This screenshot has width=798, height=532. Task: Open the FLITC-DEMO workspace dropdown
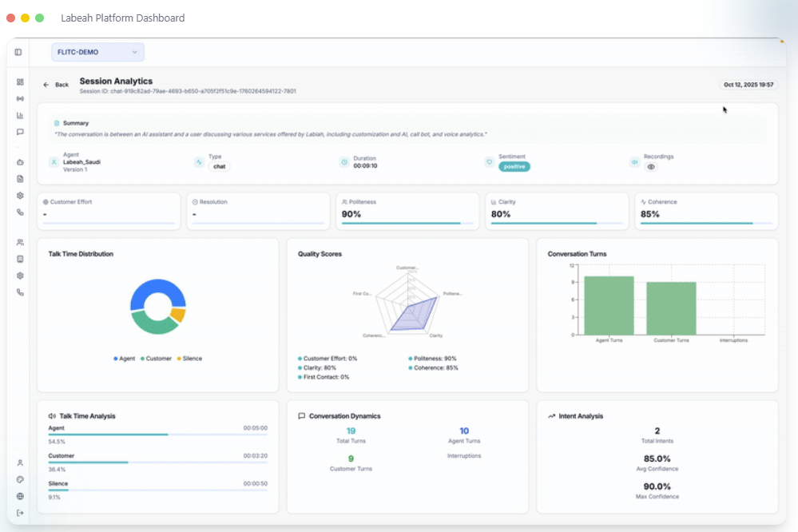point(97,52)
